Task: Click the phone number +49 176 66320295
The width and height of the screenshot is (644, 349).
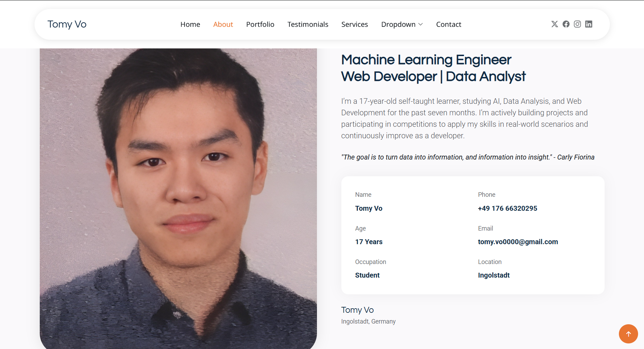Action: point(507,208)
